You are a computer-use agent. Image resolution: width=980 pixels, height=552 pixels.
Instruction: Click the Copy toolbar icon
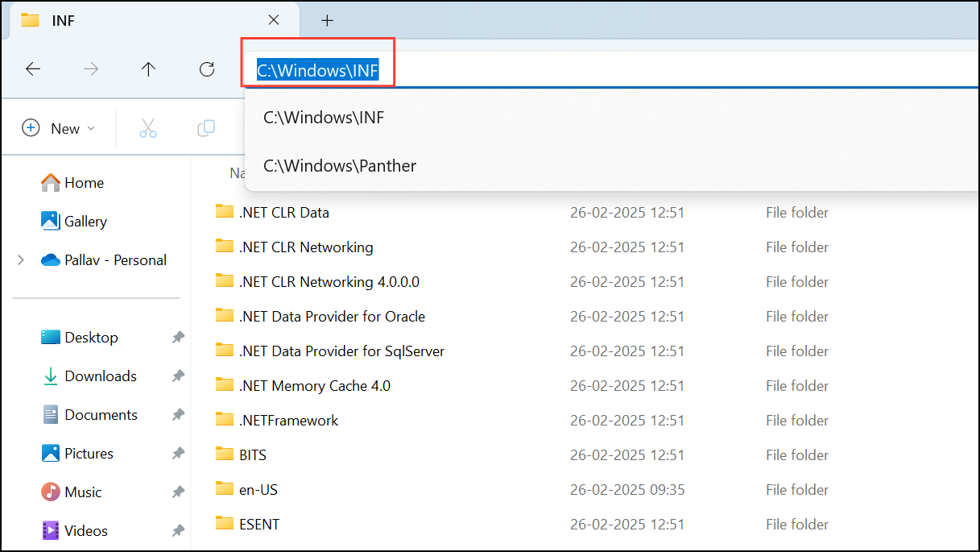click(206, 128)
